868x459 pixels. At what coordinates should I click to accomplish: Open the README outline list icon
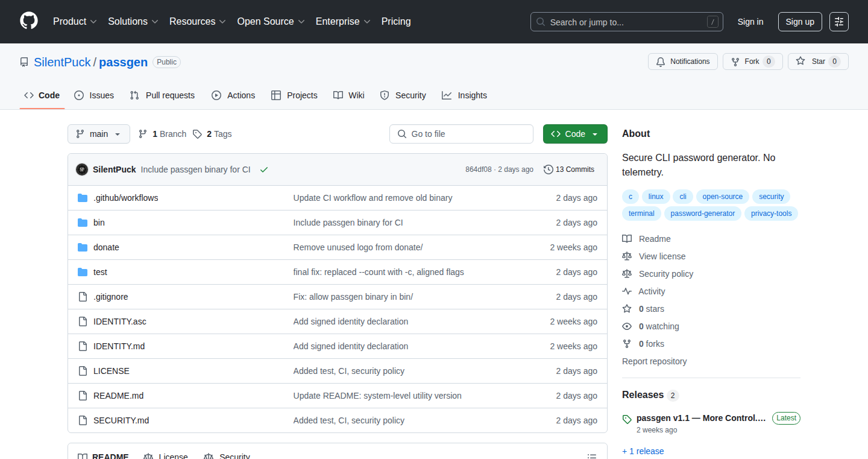coord(592,457)
